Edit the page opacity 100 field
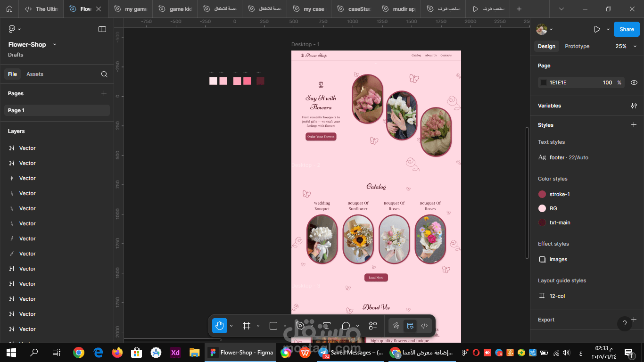Viewport: 644px width, 362px height. point(607,82)
